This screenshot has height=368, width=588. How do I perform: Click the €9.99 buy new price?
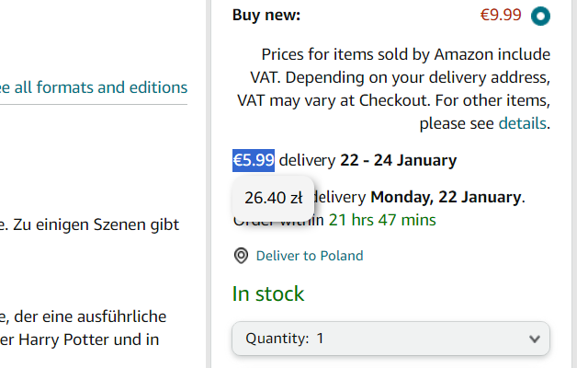(501, 15)
